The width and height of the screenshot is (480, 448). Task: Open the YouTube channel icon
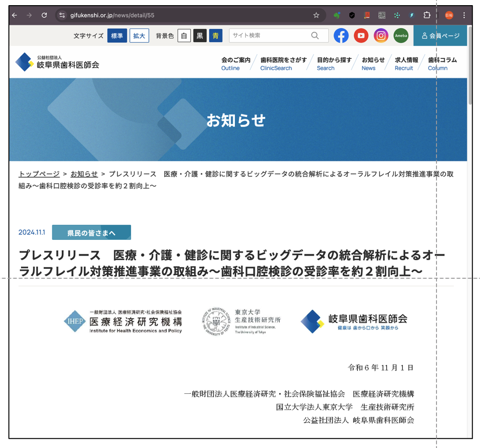click(x=361, y=36)
